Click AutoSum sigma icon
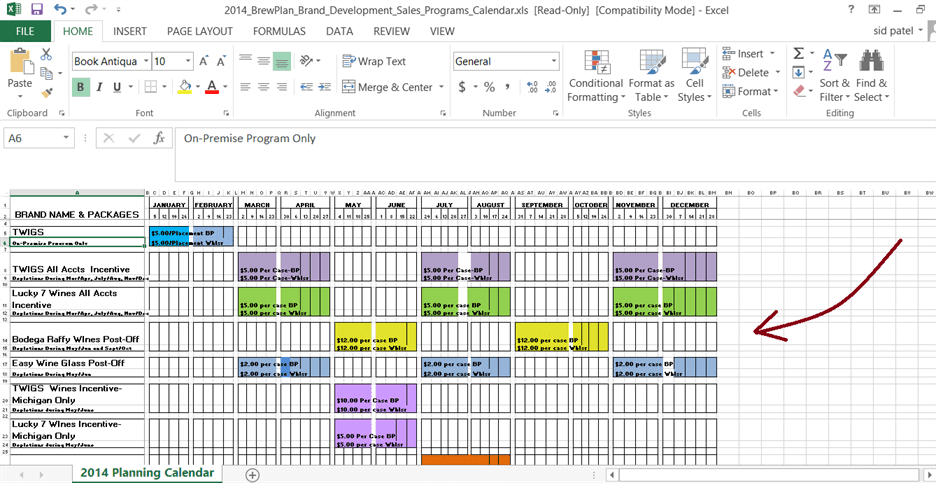This screenshot has height=483, width=936. coord(799,54)
